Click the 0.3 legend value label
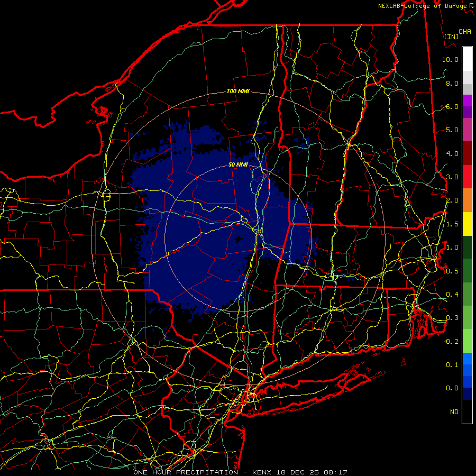This screenshot has width=476, height=476. pos(452,318)
